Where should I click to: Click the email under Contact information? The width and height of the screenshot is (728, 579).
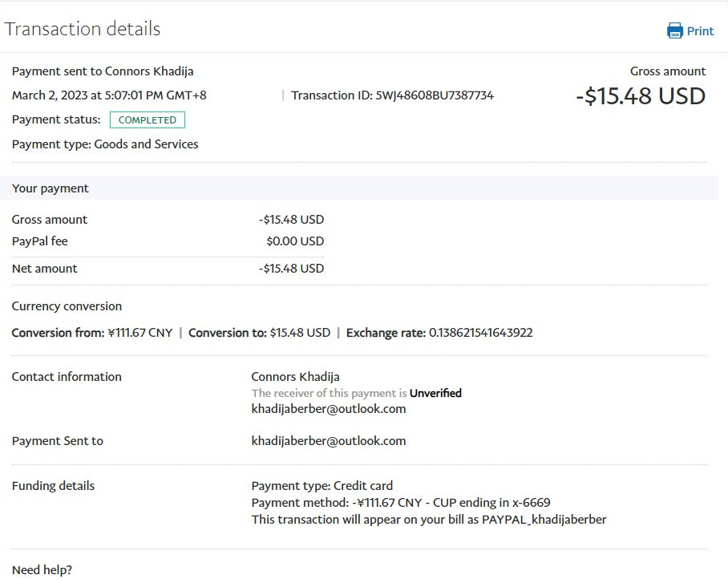(329, 409)
